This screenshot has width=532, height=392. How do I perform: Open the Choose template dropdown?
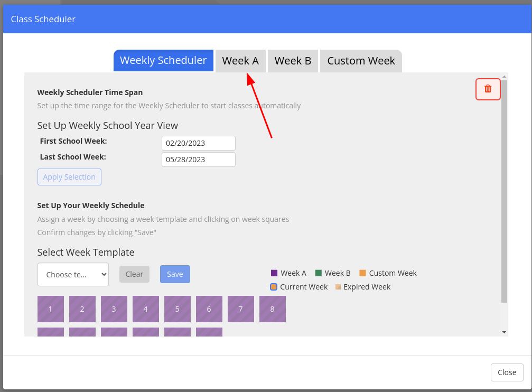(73, 275)
